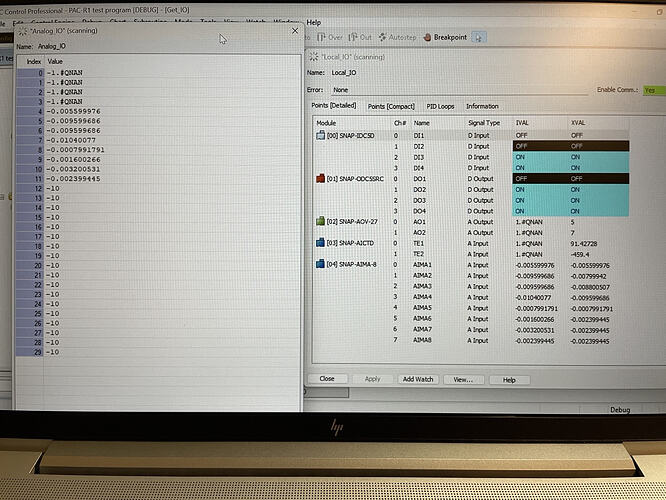Select the AIMA5 IVAL -0.0007991791
The image size is (666, 500).
pyautogui.click(x=536, y=308)
